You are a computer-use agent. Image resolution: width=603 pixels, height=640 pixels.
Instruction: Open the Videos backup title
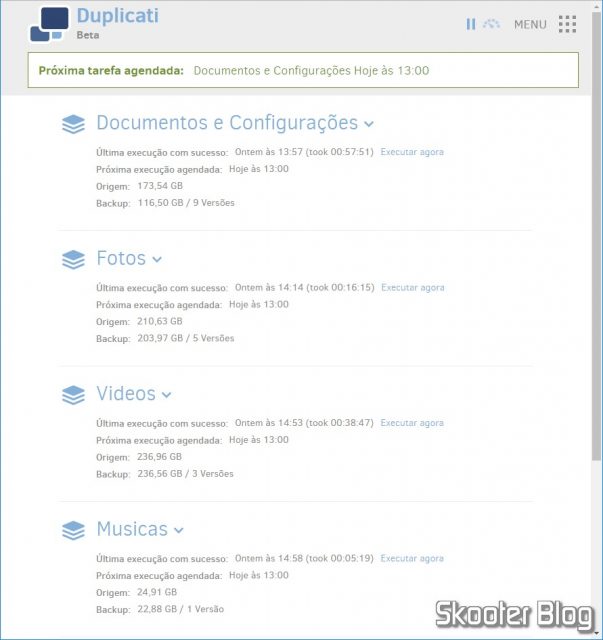(126, 394)
